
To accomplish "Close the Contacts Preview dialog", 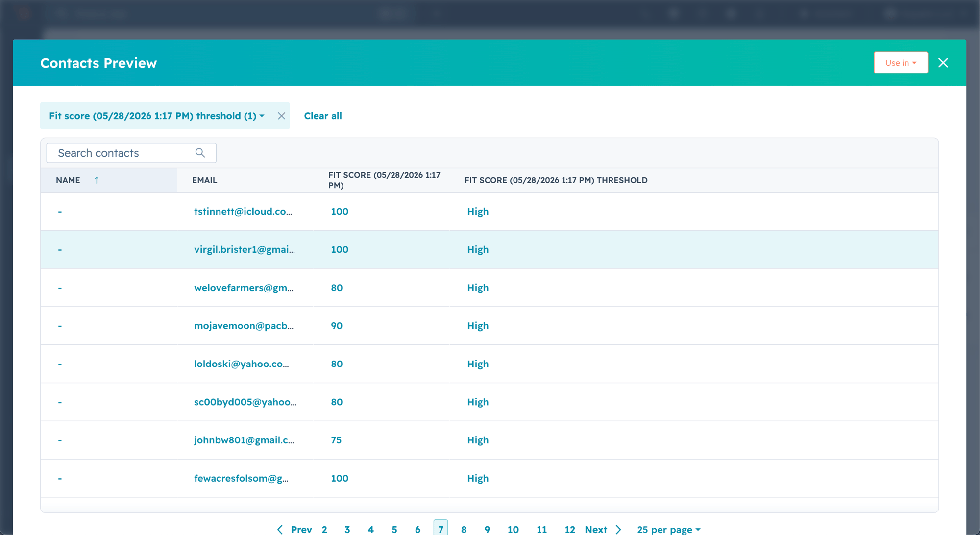I will pyautogui.click(x=943, y=63).
